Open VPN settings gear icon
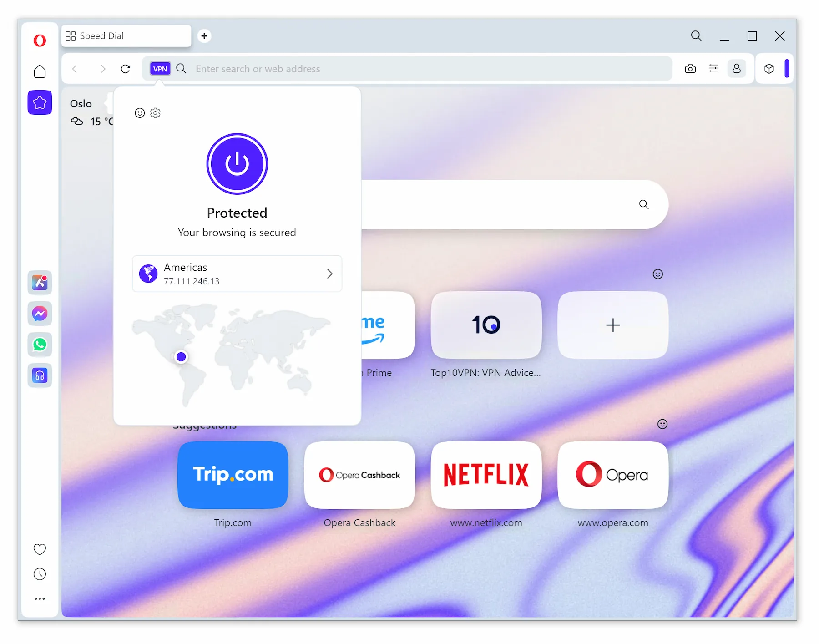 tap(155, 113)
